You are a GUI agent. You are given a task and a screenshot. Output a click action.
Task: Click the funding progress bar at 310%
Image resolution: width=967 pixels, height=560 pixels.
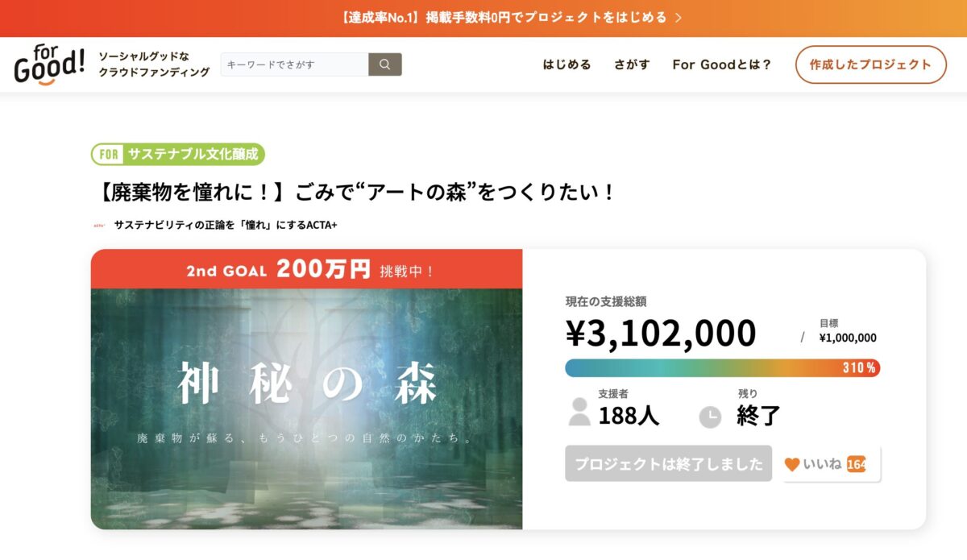click(x=722, y=367)
